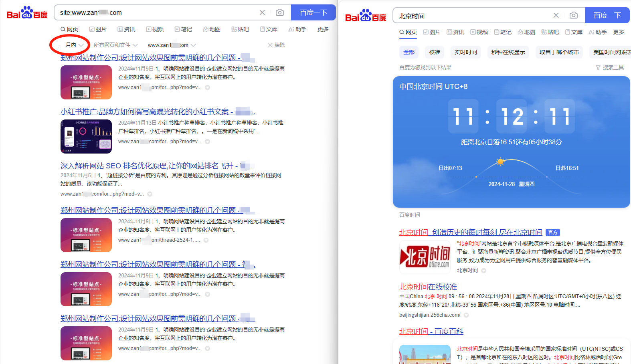Open AI 助手 in left window

coord(297,29)
